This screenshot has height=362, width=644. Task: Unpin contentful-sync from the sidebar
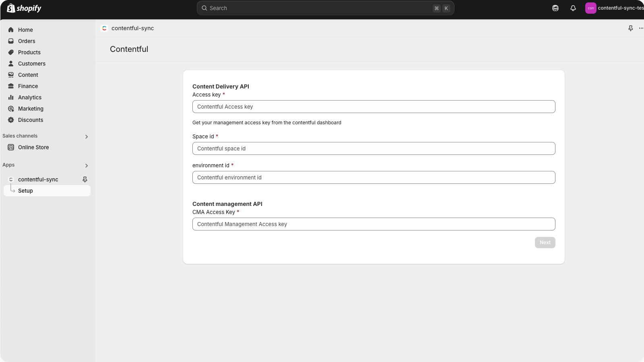[x=85, y=179]
